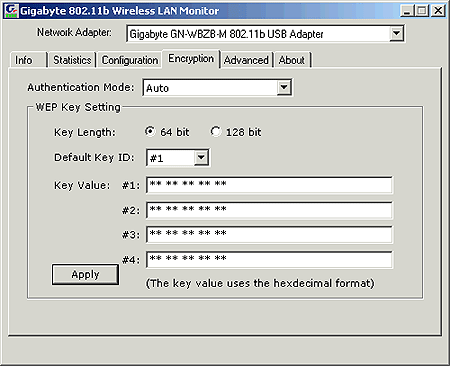Click the 'Network Adapter:' label
450x366 pixels.
[x=74, y=32]
